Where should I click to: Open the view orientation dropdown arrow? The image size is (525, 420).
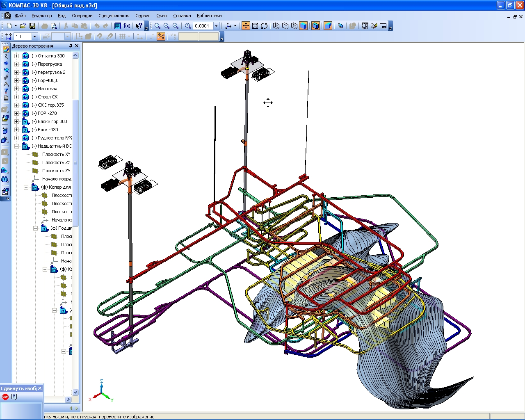click(235, 26)
